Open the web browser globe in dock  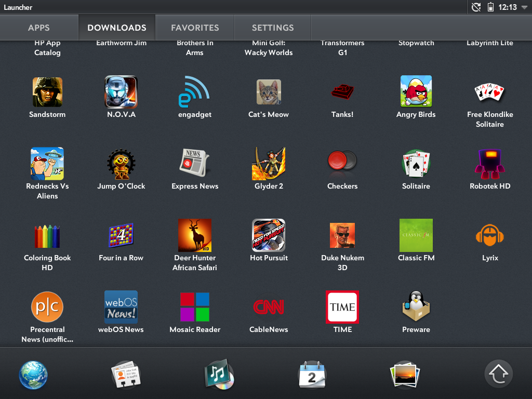tap(33, 375)
